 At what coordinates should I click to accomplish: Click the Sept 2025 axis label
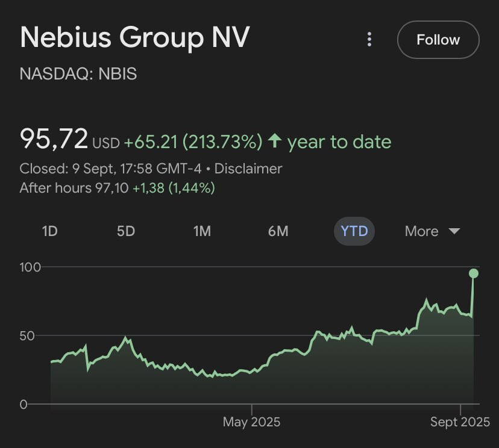tap(460, 422)
